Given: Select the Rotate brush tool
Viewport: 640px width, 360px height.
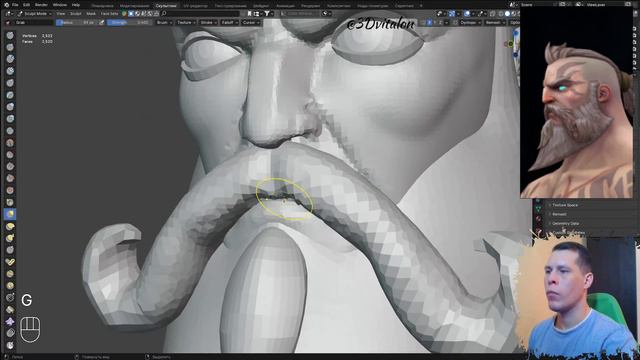Looking at the screenshot, I should point(10,286).
